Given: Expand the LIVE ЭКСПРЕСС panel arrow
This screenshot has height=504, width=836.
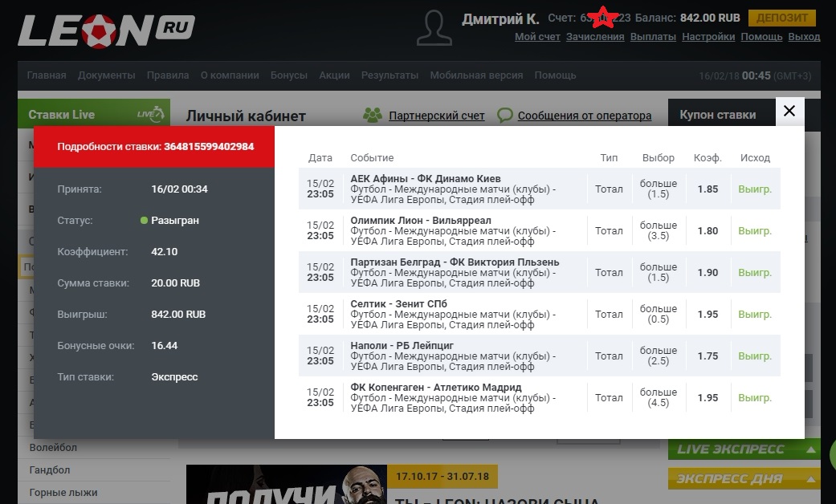Looking at the screenshot, I should click(811, 449).
